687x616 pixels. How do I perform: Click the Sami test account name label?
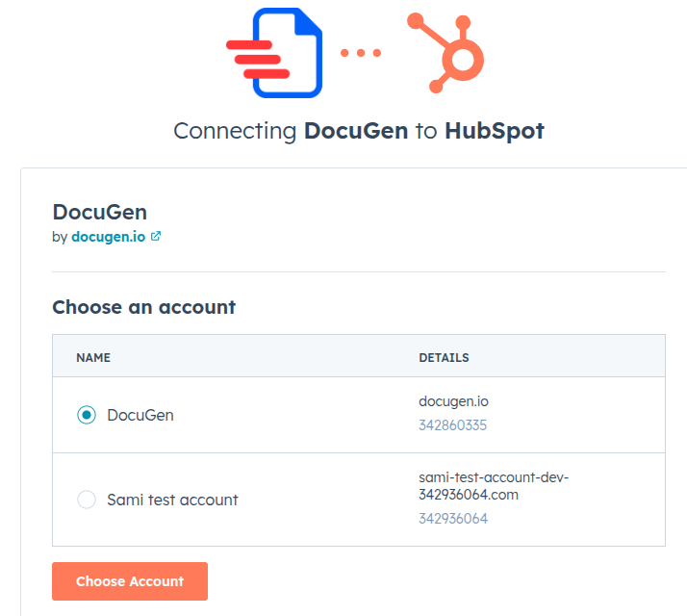pyautogui.click(x=172, y=500)
